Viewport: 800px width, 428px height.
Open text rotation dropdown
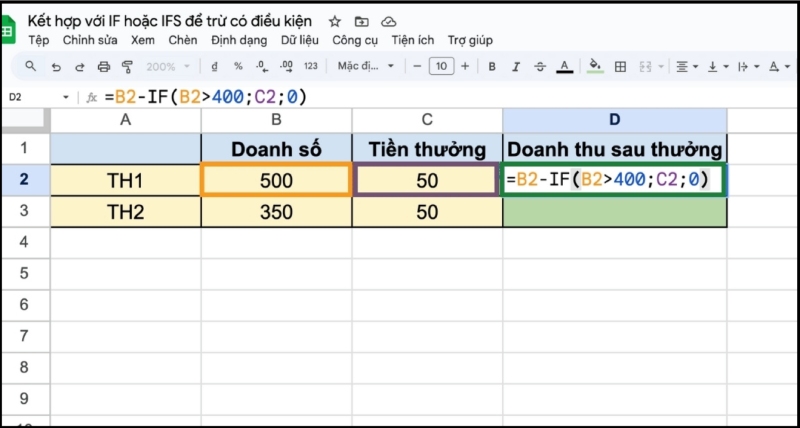[x=780, y=66]
